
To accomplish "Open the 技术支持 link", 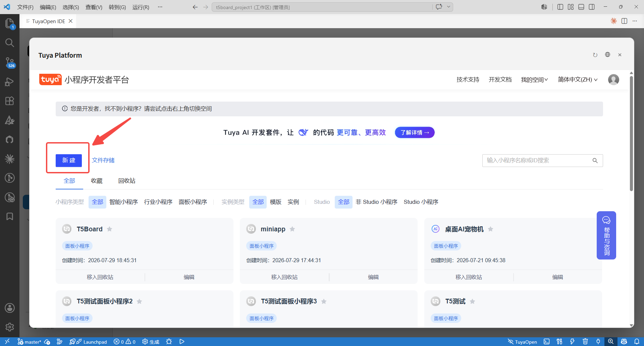I will click(x=468, y=79).
